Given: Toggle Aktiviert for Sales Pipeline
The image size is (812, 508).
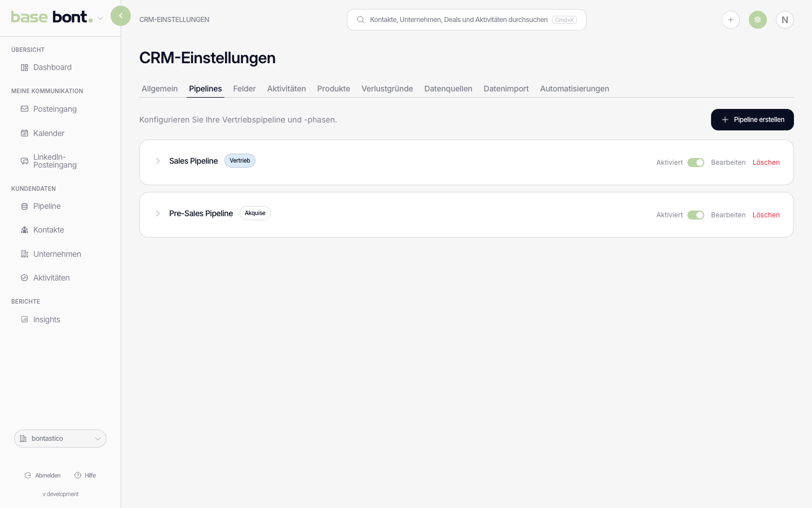Looking at the screenshot, I should (x=696, y=163).
